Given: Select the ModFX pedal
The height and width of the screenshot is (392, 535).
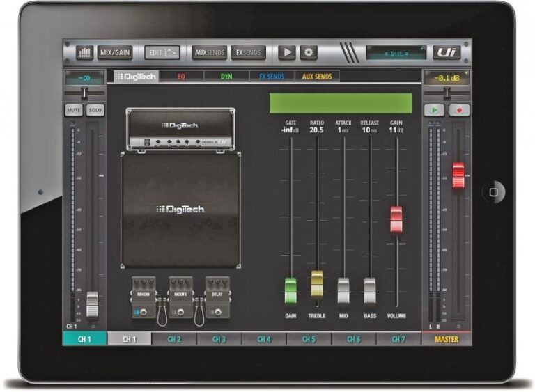Looking at the screenshot, I should 180,297.
